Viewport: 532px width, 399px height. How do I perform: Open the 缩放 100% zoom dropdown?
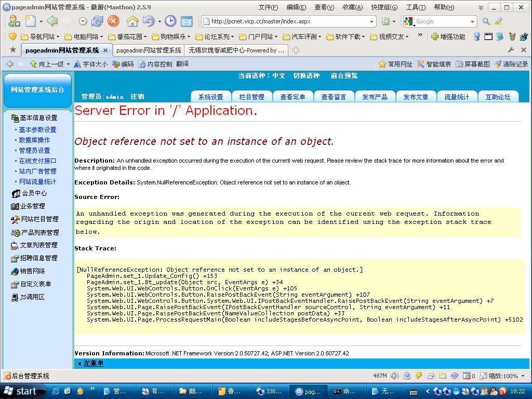point(522,376)
